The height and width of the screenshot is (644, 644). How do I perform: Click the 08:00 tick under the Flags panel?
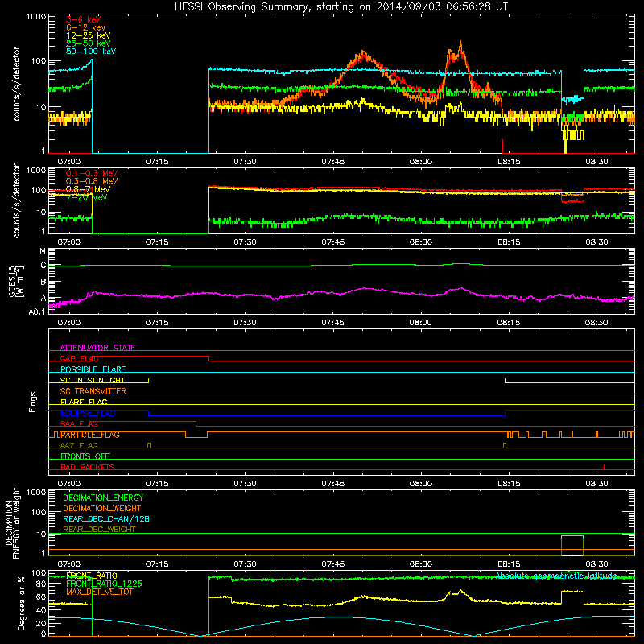[x=421, y=484]
